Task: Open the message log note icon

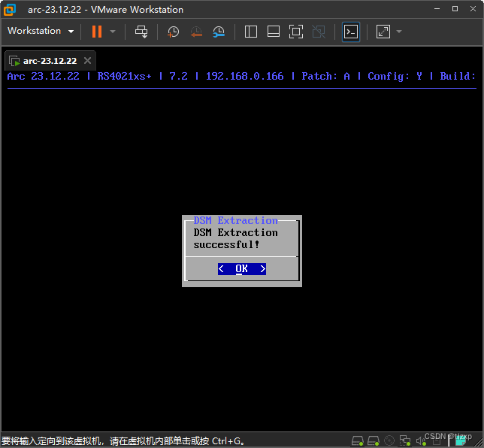Action: click(460, 441)
